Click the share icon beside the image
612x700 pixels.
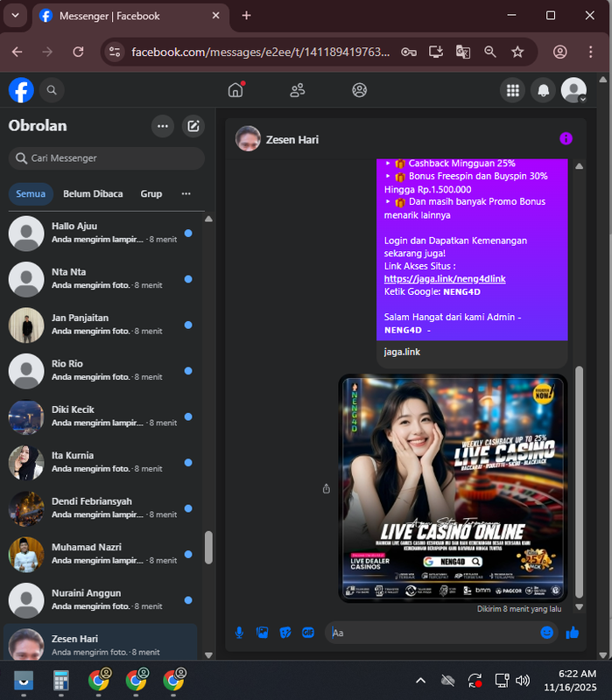[327, 489]
